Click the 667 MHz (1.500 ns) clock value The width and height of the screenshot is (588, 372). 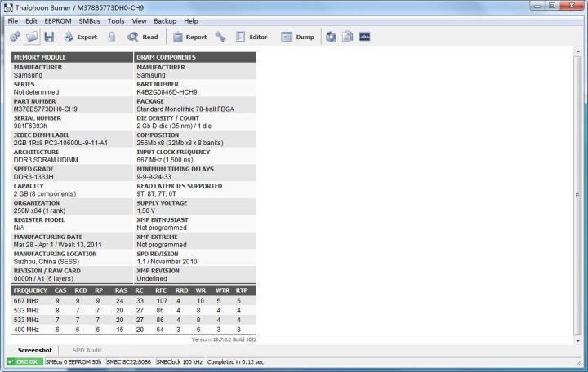point(165,160)
